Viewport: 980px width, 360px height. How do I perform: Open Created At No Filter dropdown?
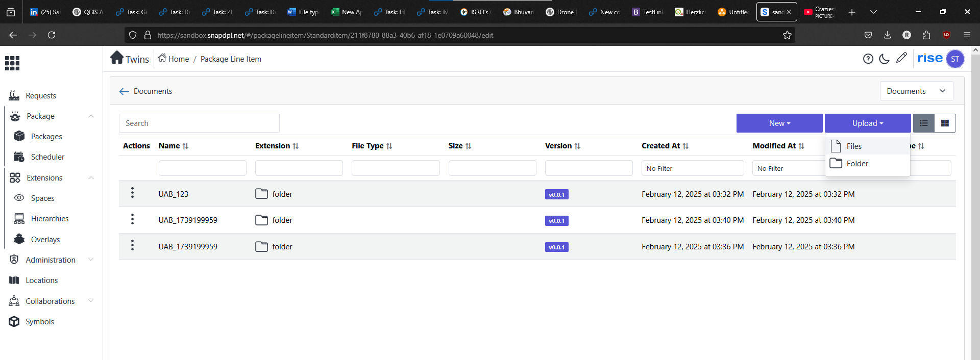pyautogui.click(x=693, y=168)
